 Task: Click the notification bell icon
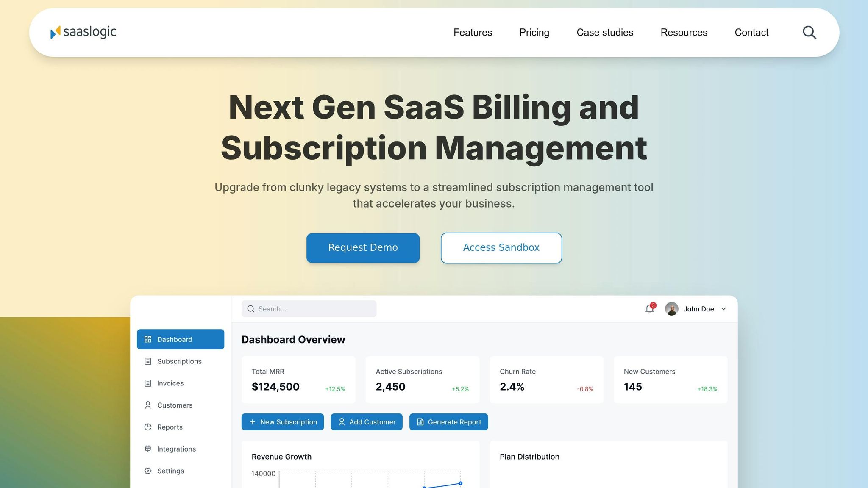point(649,309)
